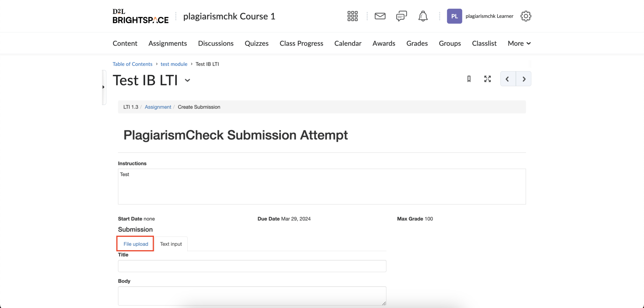The width and height of the screenshot is (644, 308).
Task: Enter fullscreen view of the topic
Action: [487, 79]
